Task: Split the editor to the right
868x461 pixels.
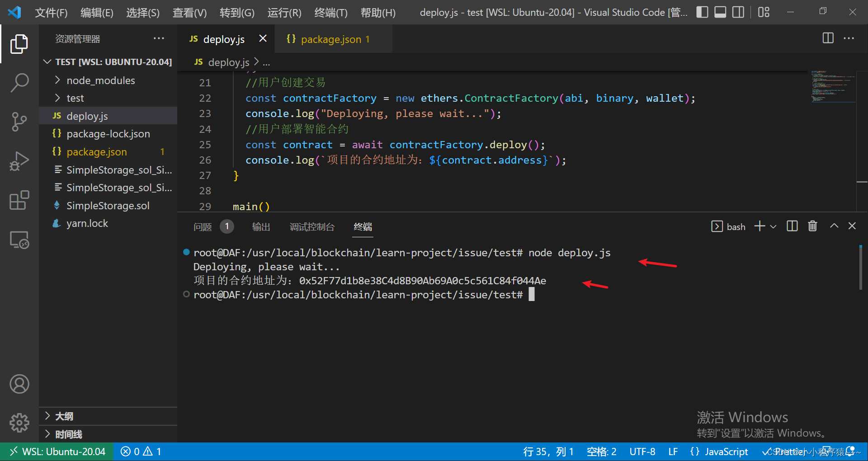Action: [828, 38]
